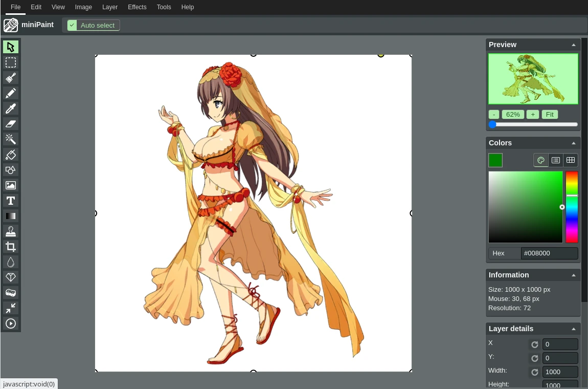Click the layer Y input field
The image size is (588, 389).
[x=560, y=358]
